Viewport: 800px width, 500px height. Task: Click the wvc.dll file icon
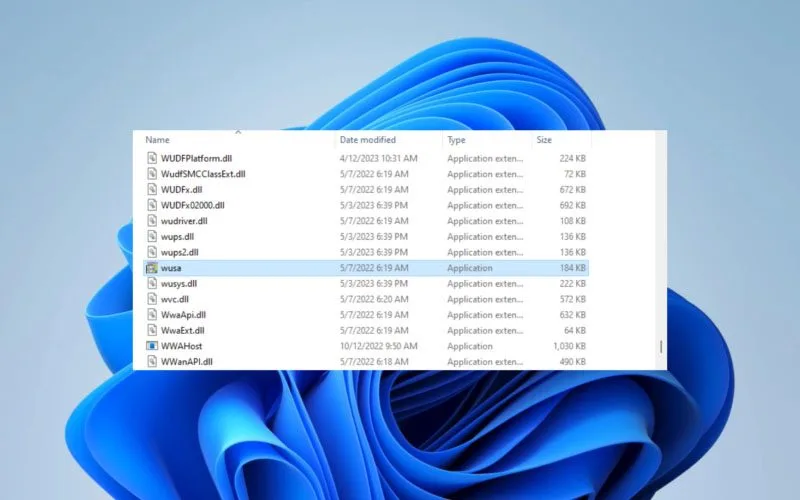[152, 299]
